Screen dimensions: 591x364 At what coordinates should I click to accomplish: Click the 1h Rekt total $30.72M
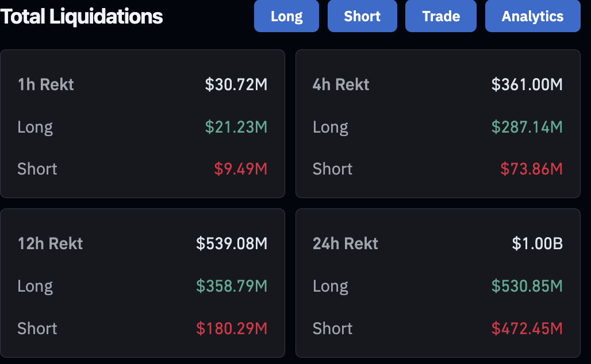pyautogui.click(x=236, y=84)
